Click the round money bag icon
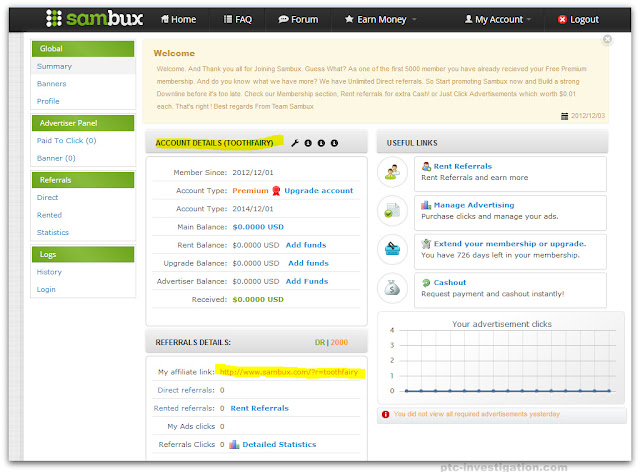The height and width of the screenshot is (472, 640). (393, 288)
